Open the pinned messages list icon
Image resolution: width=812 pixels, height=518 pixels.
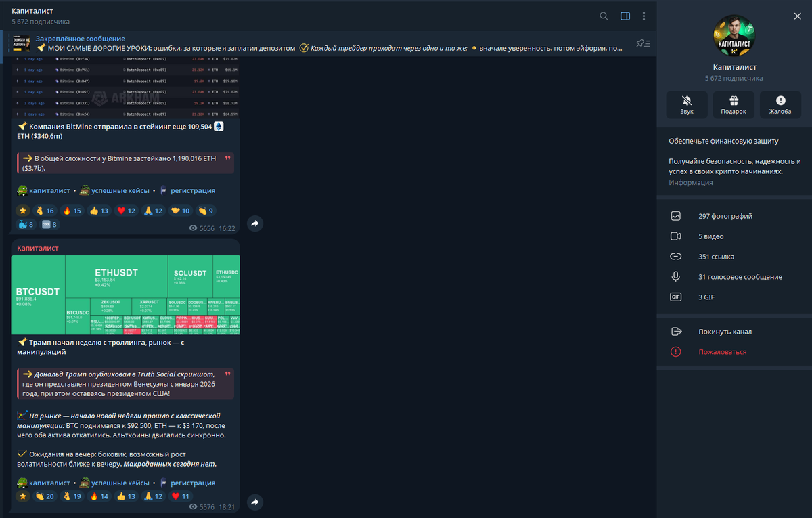point(643,43)
